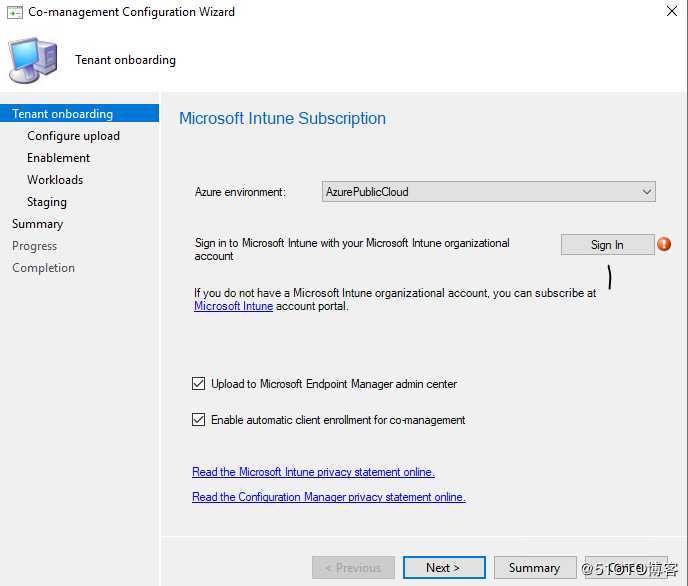Click the Azure environment label
Viewport: 688px width, 586px height.
pos(240,192)
